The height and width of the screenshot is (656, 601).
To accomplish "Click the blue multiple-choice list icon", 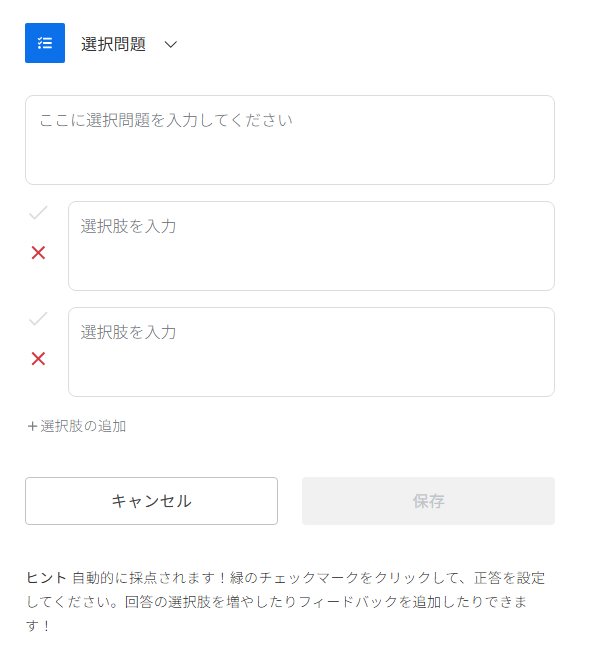I will pyautogui.click(x=45, y=43).
